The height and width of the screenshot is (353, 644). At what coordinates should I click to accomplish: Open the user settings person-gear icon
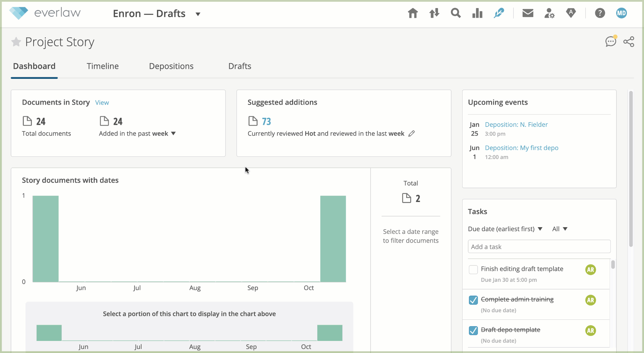pyautogui.click(x=549, y=13)
